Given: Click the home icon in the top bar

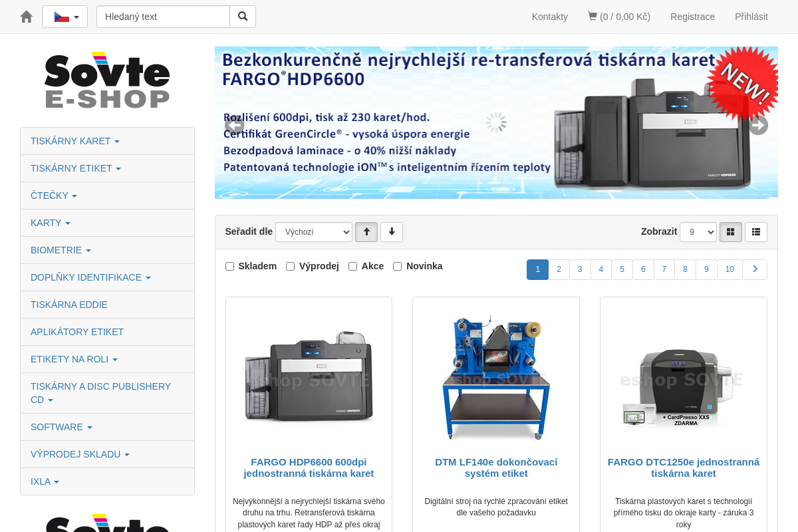Looking at the screenshot, I should coord(25,16).
